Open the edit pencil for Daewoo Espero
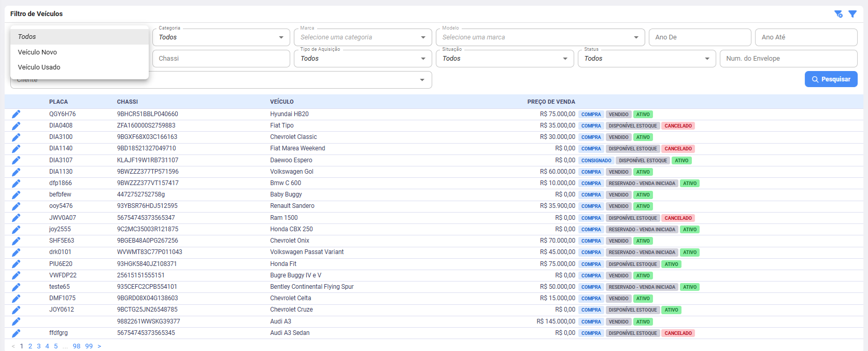The width and height of the screenshot is (868, 351). click(x=16, y=160)
